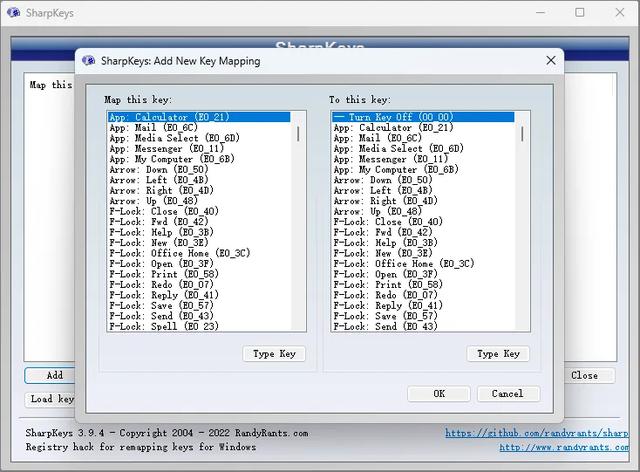Screen dimensions: 640x472
Task: Click the SharpKeys icon in dialog title bar
Action: tap(88, 61)
